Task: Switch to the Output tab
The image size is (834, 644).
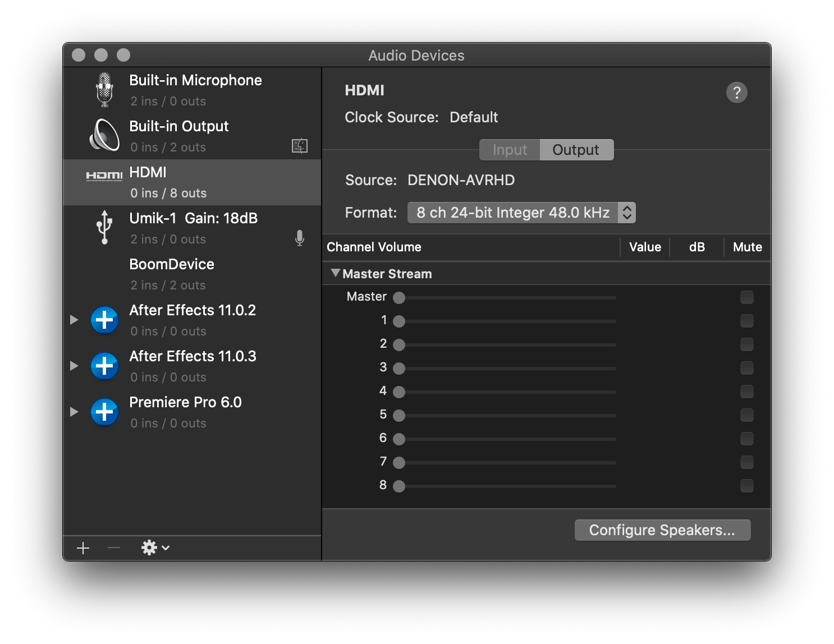Action: (576, 150)
